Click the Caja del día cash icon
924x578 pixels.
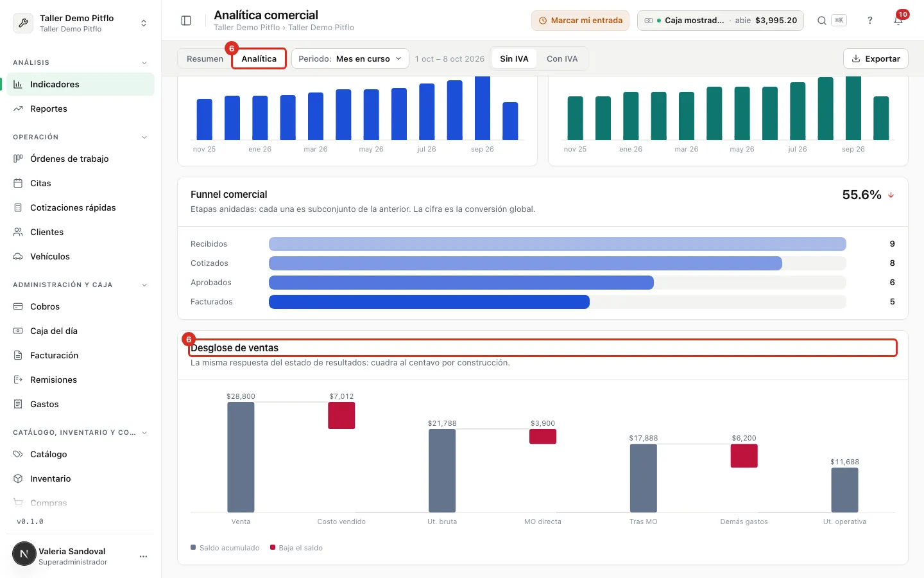point(18,331)
